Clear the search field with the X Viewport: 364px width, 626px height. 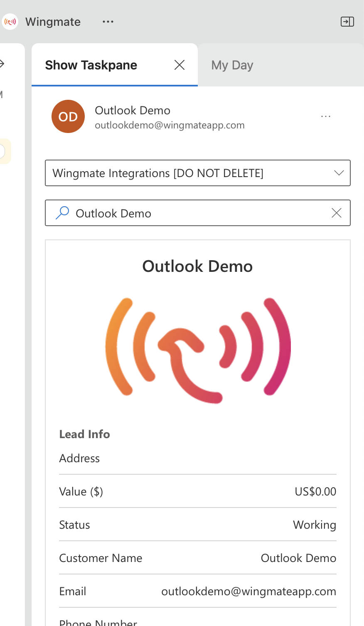click(337, 213)
